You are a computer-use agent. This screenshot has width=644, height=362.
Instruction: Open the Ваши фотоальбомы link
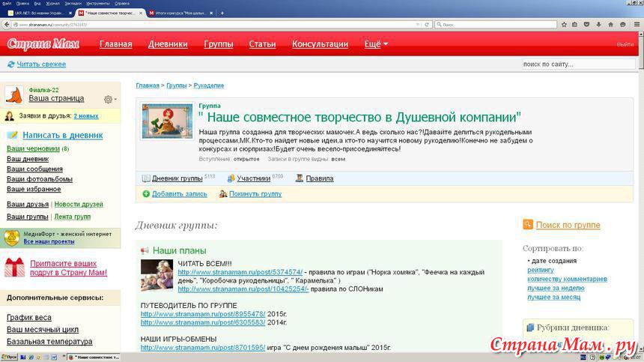39,179
